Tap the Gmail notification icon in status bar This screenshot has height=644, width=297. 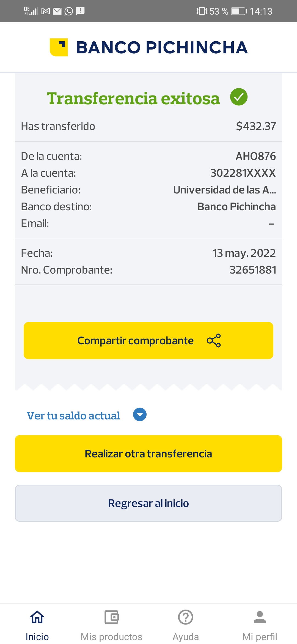point(46,11)
